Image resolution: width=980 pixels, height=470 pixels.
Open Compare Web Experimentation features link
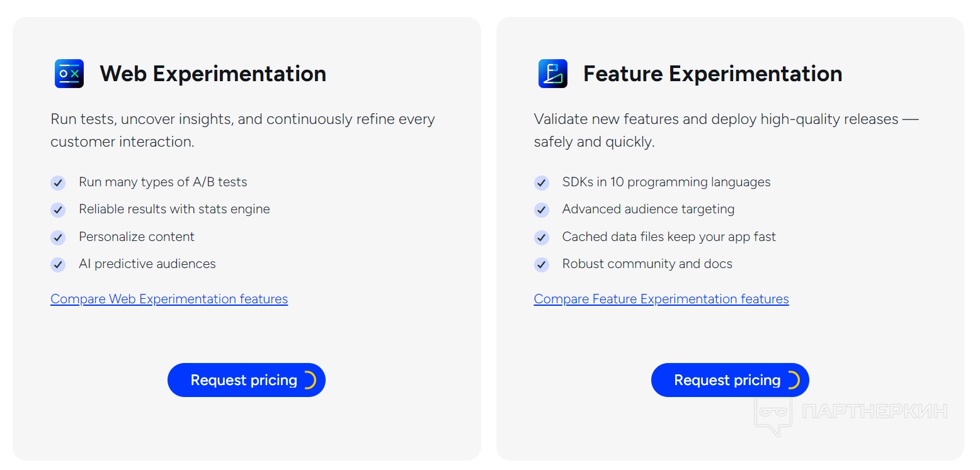pyautogui.click(x=169, y=299)
